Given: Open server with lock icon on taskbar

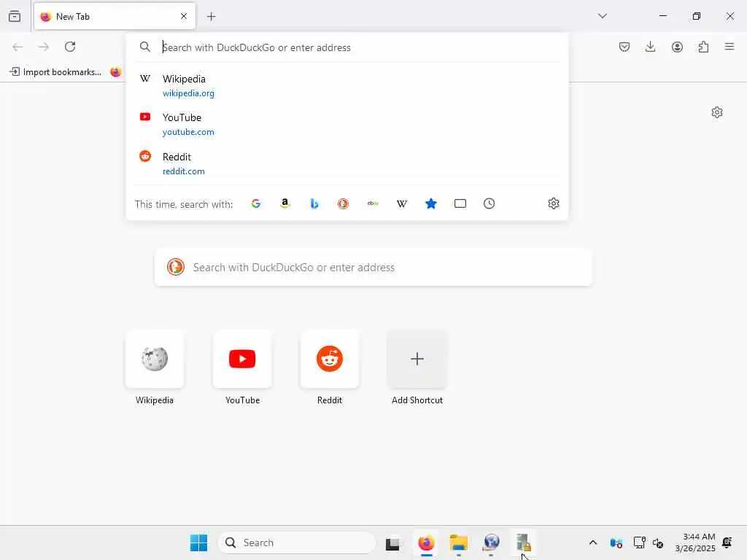Looking at the screenshot, I should [x=524, y=542].
